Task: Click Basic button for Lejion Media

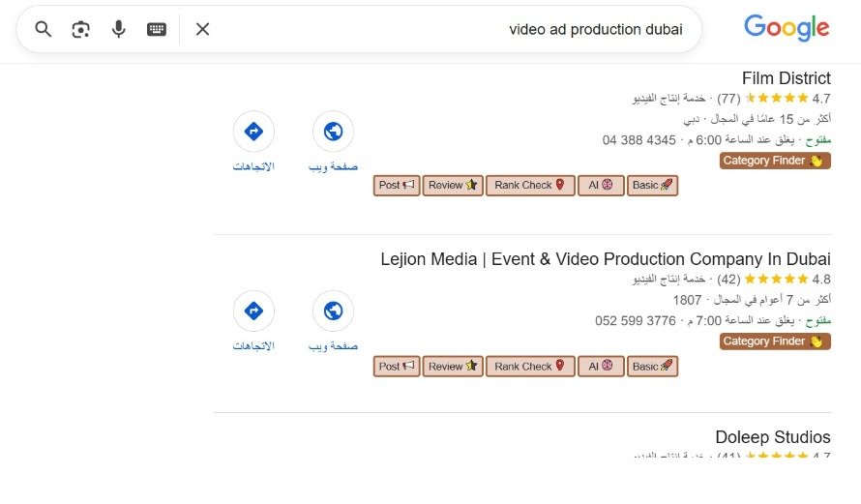Action: (652, 367)
